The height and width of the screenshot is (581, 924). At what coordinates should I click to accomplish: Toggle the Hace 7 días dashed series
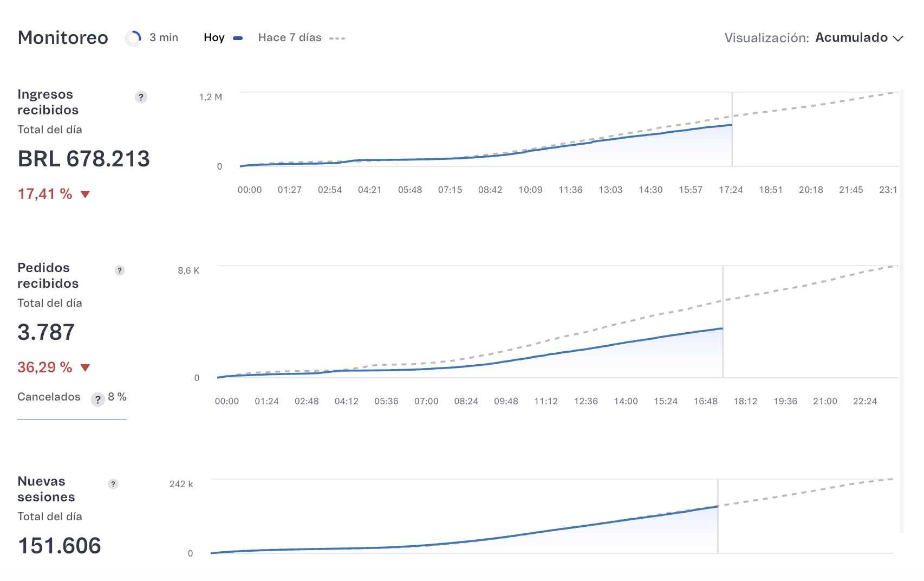[x=301, y=38]
